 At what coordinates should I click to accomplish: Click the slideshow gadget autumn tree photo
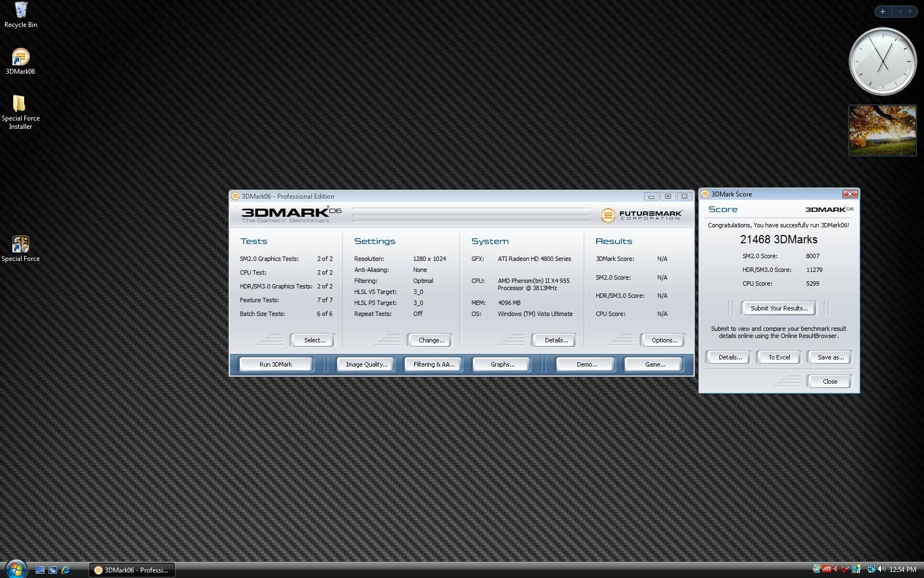tap(882, 130)
